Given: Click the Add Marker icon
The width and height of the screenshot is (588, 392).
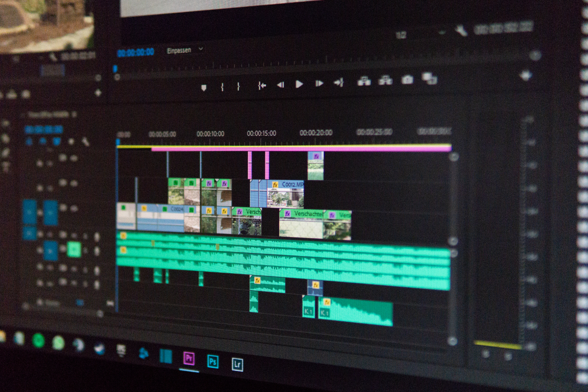Looking at the screenshot, I should [x=204, y=87].
